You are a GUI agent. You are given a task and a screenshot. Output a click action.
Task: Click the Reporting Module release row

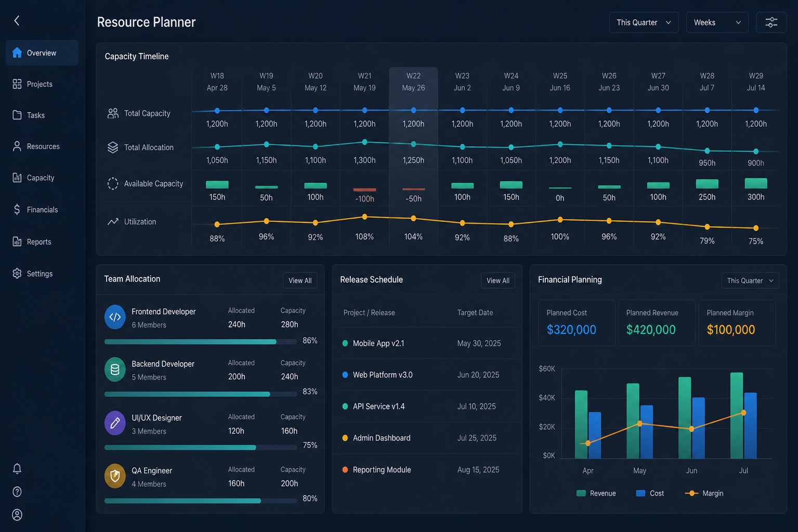(x=426, y=470)
